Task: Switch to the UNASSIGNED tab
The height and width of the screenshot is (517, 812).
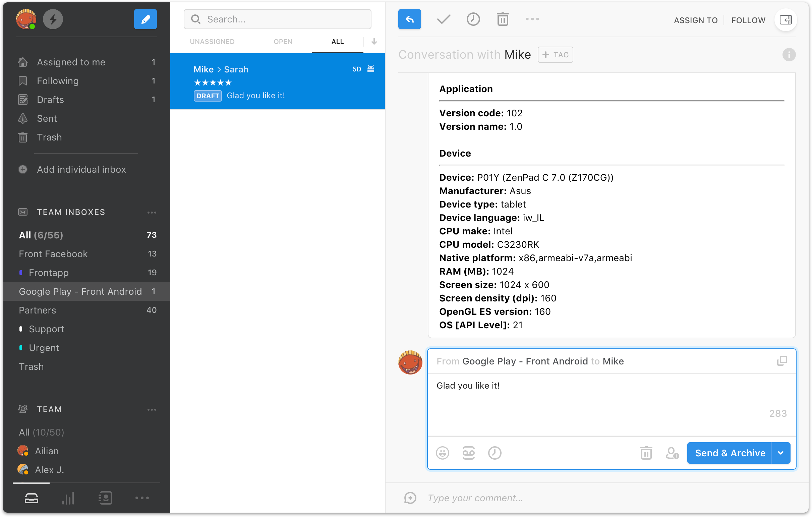Action: click(x=212, y=42)
